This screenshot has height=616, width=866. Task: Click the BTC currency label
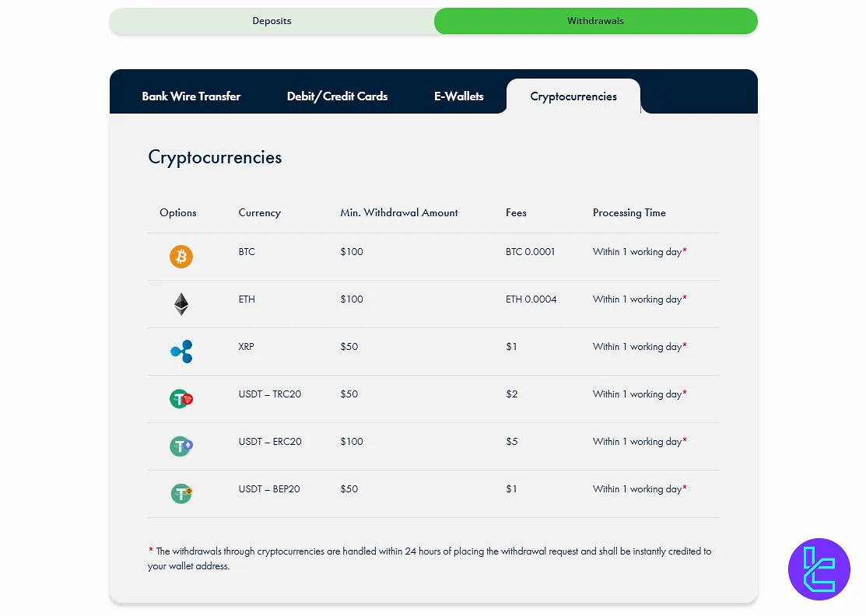tap(247, 252)
